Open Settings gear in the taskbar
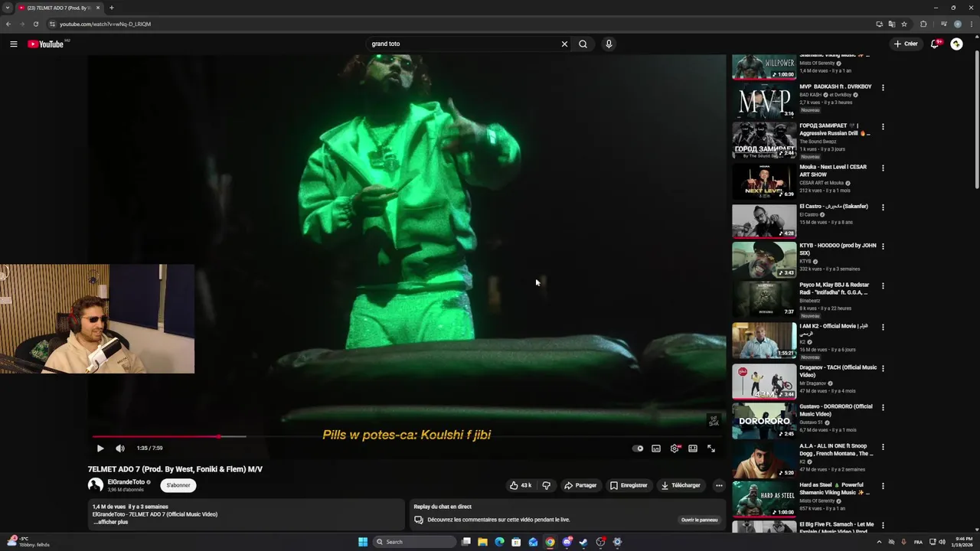The height and width of the screenshot is (551, 980). coord(617,542)
